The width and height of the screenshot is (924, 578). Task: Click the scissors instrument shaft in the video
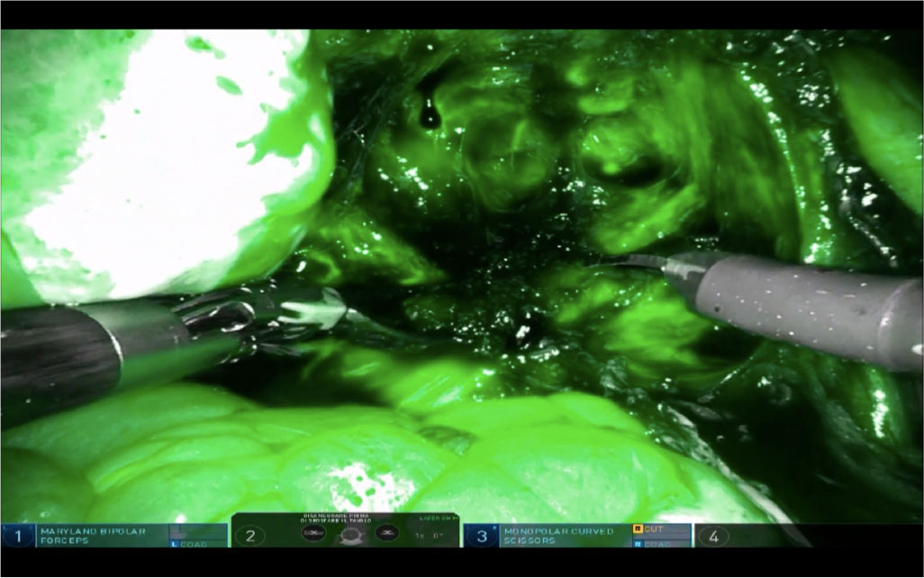(802, 306)
